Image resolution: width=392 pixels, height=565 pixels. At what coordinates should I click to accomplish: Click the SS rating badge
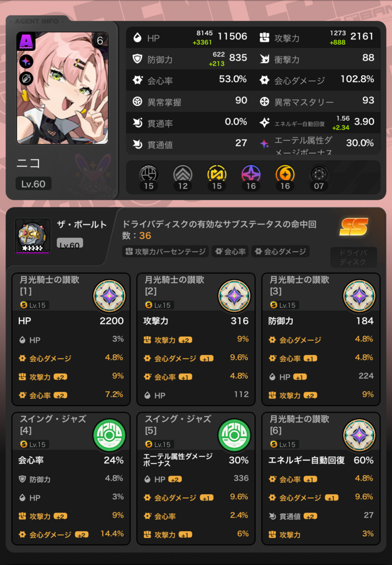(354, 227)
